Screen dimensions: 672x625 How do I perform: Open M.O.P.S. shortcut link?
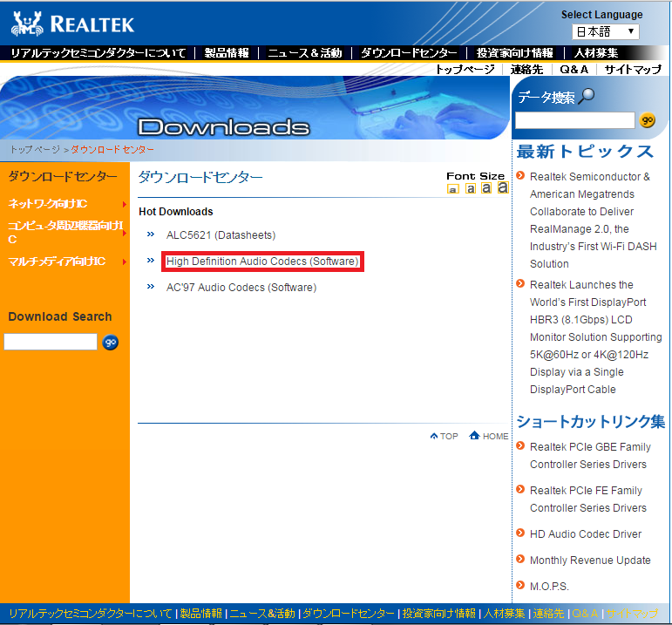[549, 587]
